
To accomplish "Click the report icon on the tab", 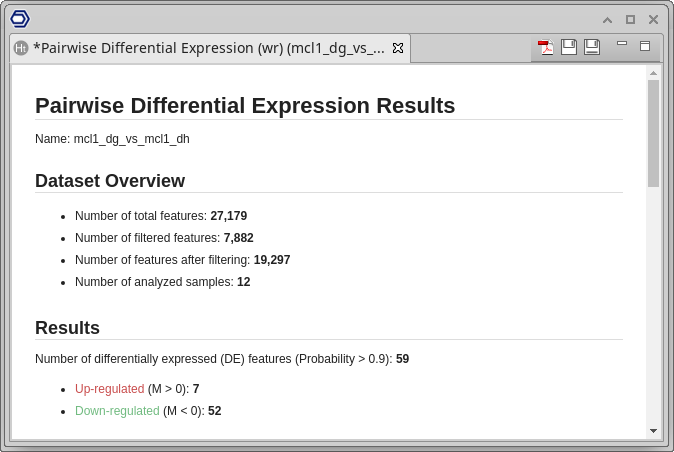I will 21,48.
